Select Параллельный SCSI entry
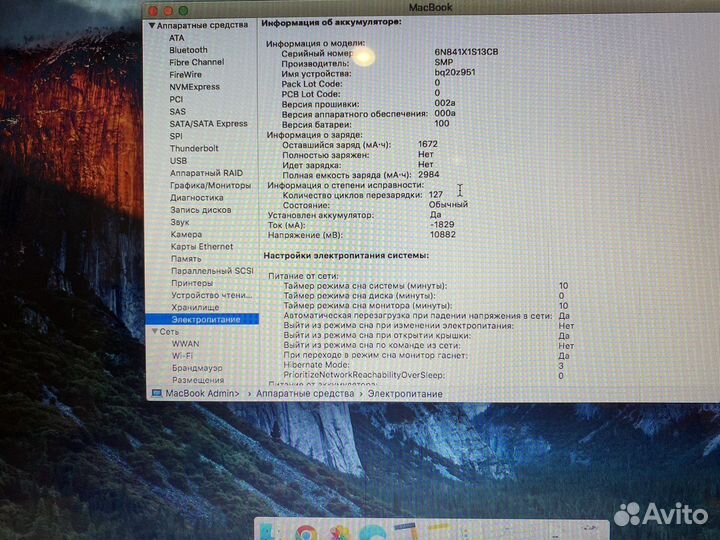Image resolution: width=720 pixels, height=540 pixels. (212, 271)
